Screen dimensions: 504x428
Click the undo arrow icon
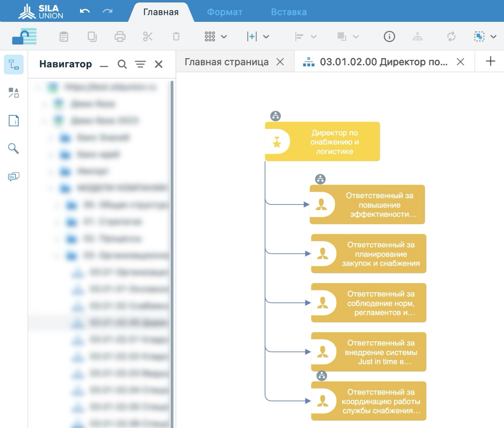click(x=85, y=12)
